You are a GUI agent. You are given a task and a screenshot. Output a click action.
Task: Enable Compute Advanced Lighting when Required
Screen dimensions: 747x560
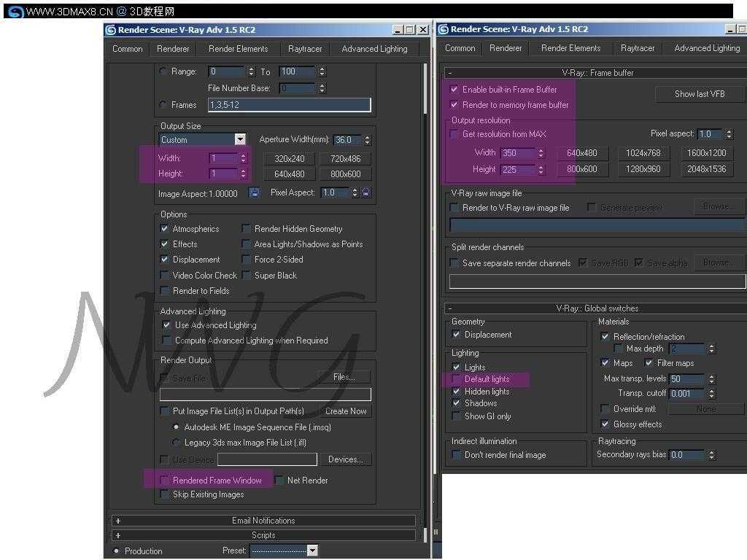click(166, 341)
